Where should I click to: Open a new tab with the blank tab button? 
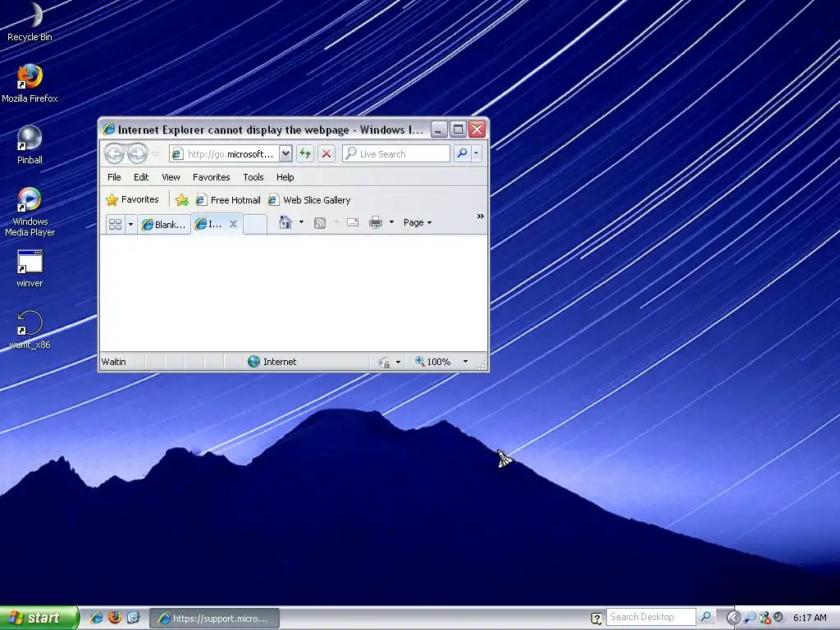point(256,225)
